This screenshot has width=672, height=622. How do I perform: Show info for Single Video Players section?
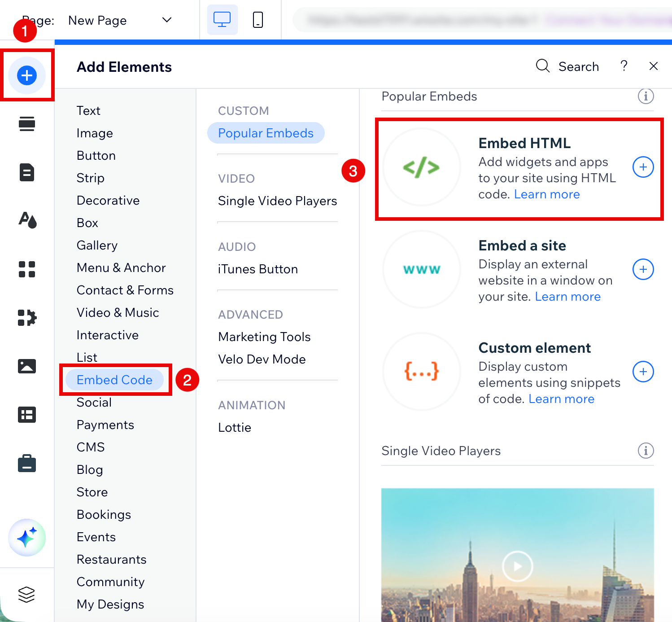[646, 451]
